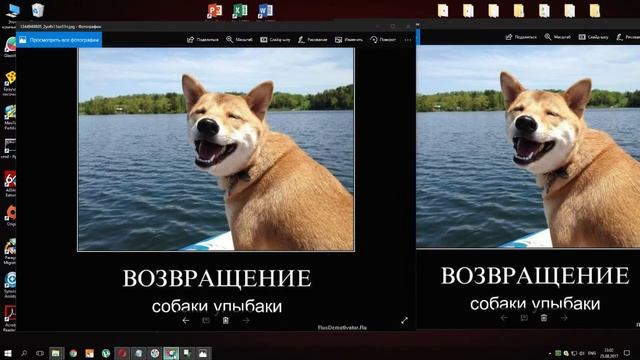The width and height of the screenshot is (640, 360).
Task: Click the Поворот rotate button in left window
Action: [383, 40]
